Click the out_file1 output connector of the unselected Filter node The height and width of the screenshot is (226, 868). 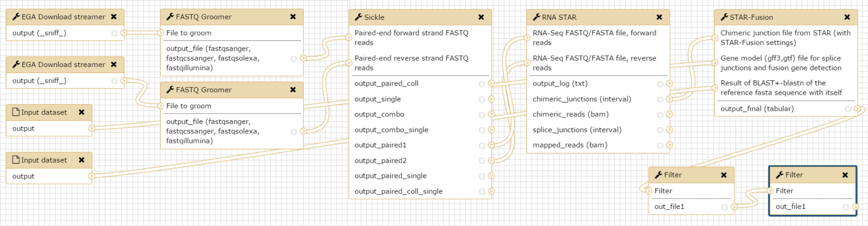coord(734,207)
